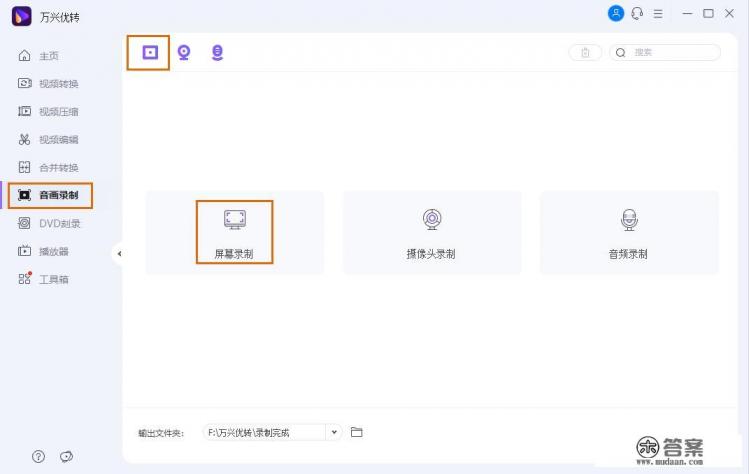Switch to screen recording tab icon
Image resolution: width=749 pixels, height=474 pixels.
point(150,52)
